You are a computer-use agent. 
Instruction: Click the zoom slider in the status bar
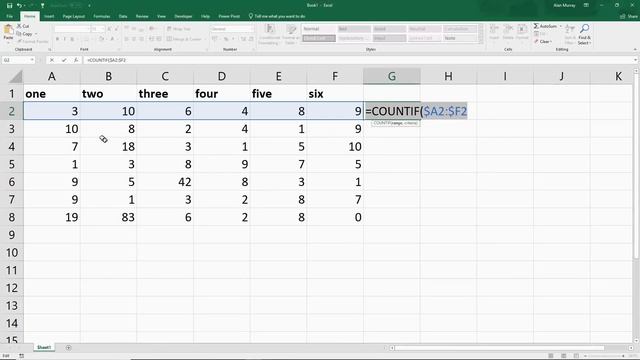click(604, 356)
